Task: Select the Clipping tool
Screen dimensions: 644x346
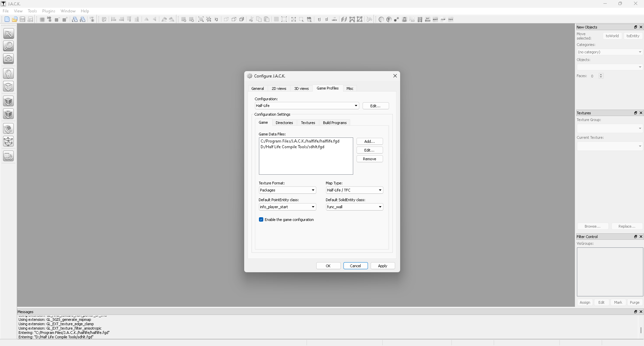Action: 8,129
